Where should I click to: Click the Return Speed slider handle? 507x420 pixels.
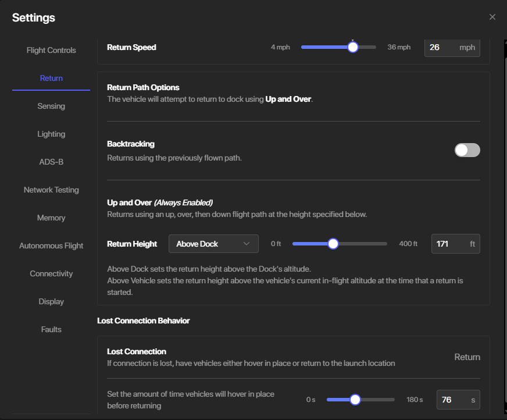point(353,47)
